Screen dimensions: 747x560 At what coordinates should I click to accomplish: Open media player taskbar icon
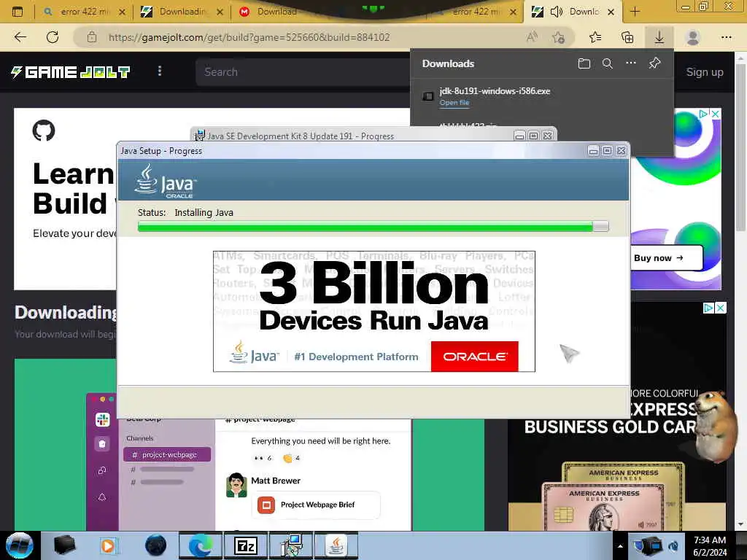coord(109,545)
